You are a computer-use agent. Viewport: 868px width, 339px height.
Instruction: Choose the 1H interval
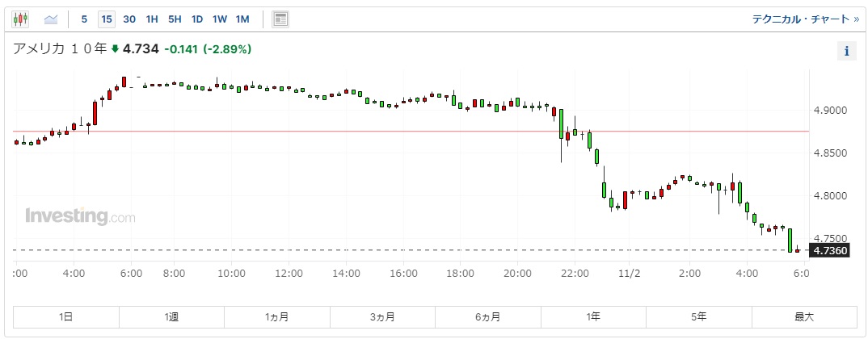152,19
